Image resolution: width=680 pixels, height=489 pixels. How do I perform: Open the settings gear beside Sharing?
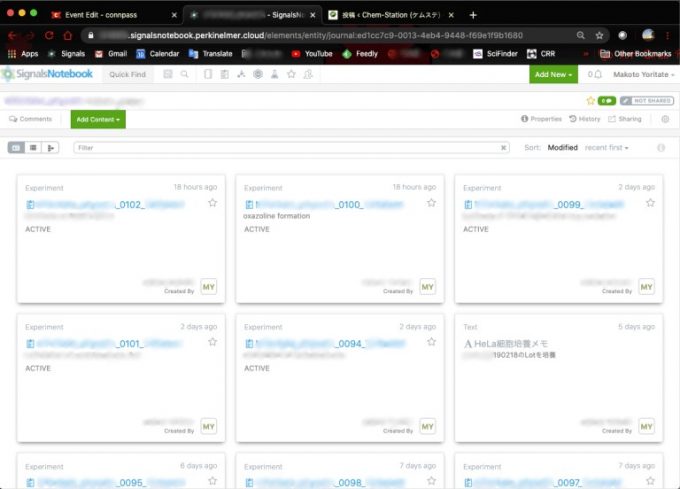point(665,119)
